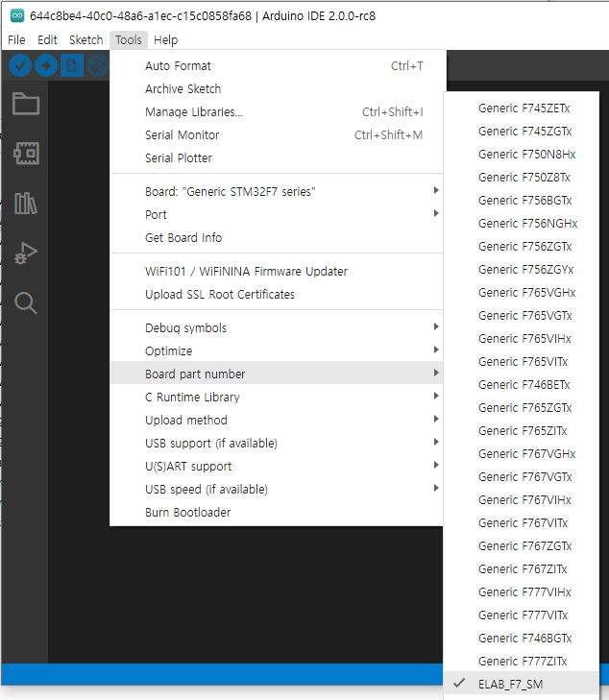Image resolution: width=609 pixels, height=700 pixels.
Task: Click the Verify checkmark toolbar icon
Action: tap(20, 65)
